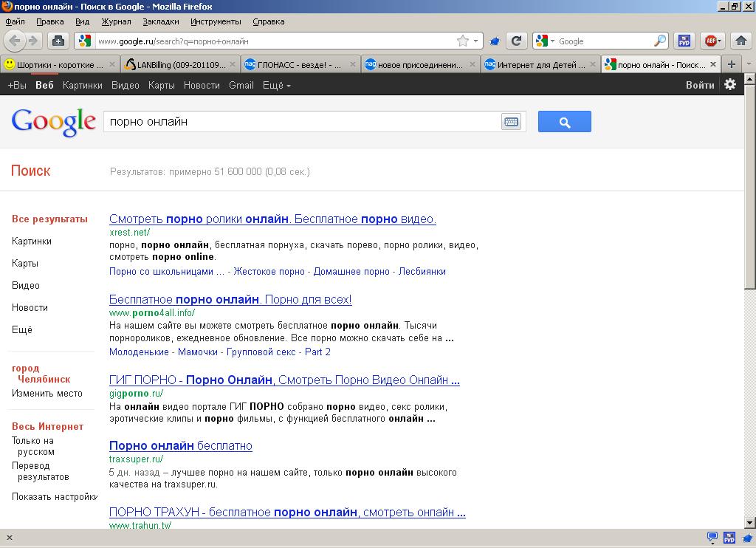Switch to the Интернет для Детей tab
Viewport: 756px width, 548px height.
point(540,65)
